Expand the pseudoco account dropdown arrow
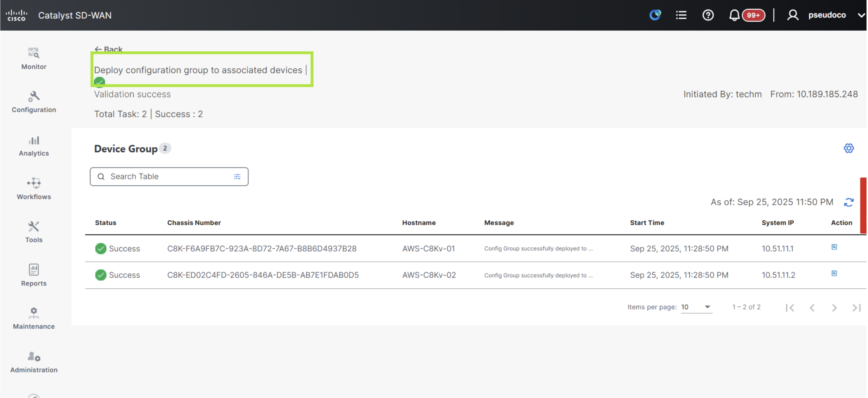This screenshot has width=868, height=398. tap(861, 15)
